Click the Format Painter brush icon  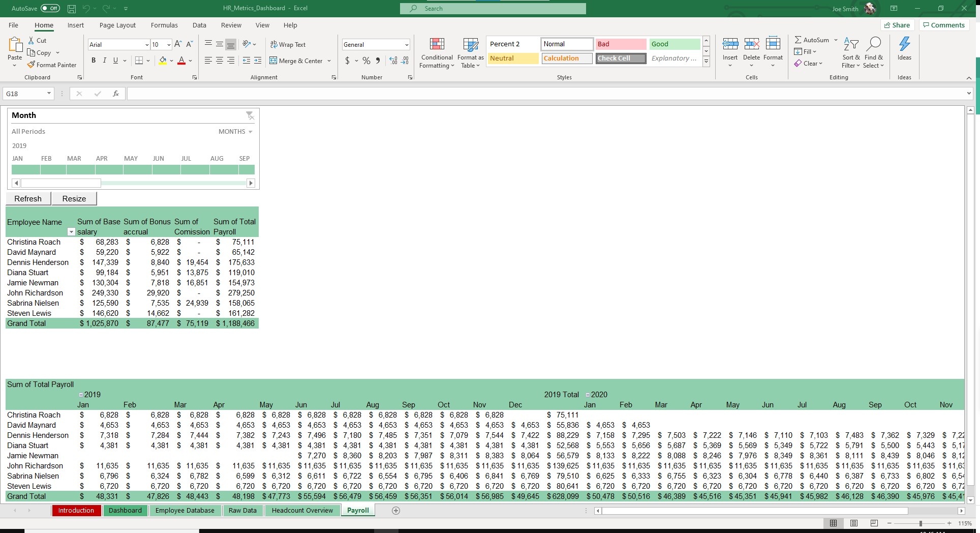(31, 65)
